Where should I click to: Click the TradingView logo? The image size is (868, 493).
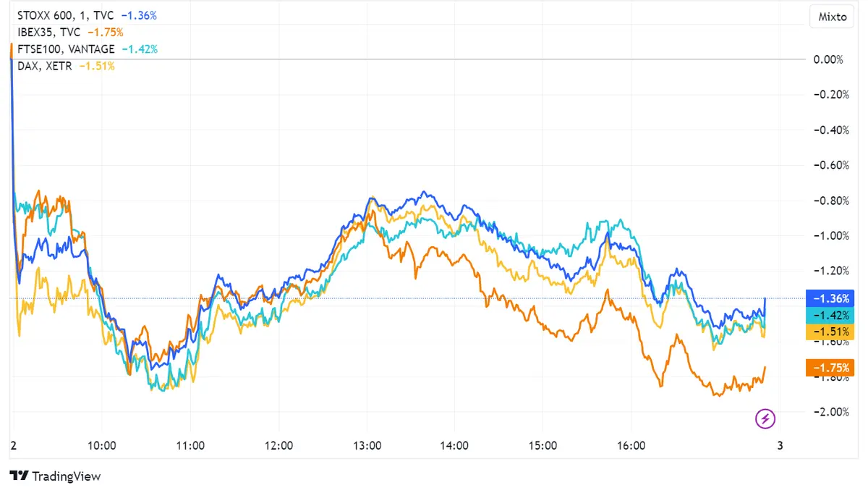click(54, 476)
